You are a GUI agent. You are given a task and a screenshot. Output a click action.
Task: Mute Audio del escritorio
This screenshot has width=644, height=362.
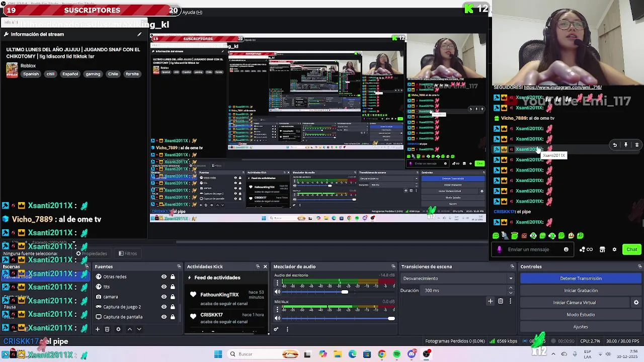click(x=277, y=292)
